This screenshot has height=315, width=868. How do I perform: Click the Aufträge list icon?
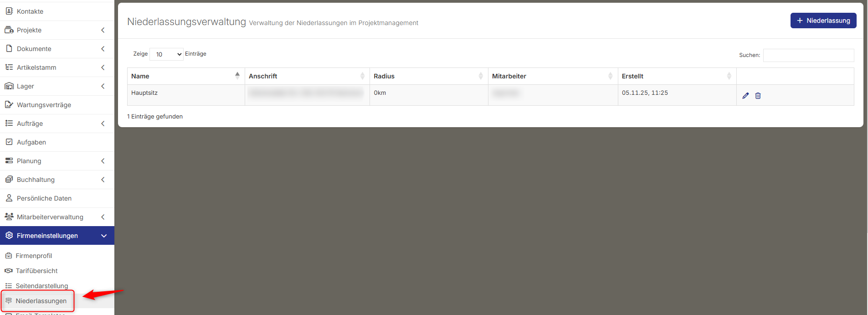[9, 124]
